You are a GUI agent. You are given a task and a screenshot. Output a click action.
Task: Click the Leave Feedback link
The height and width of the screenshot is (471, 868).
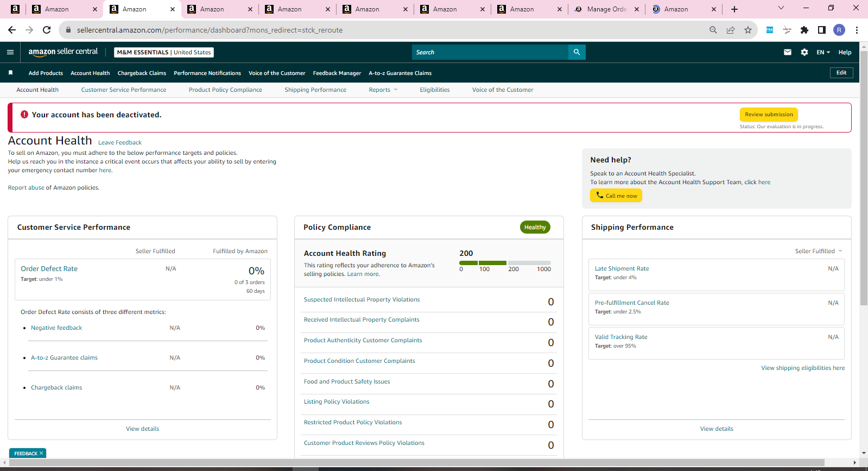click(120, 142)
